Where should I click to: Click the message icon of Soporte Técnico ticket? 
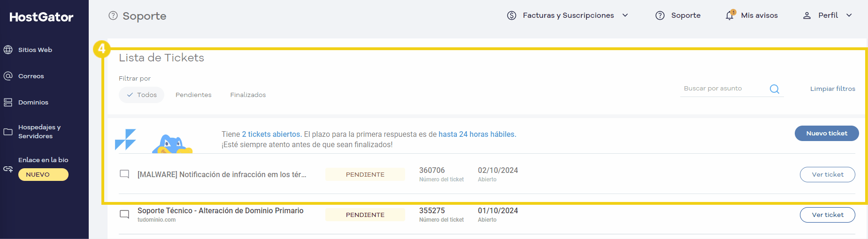pos(124,215)
